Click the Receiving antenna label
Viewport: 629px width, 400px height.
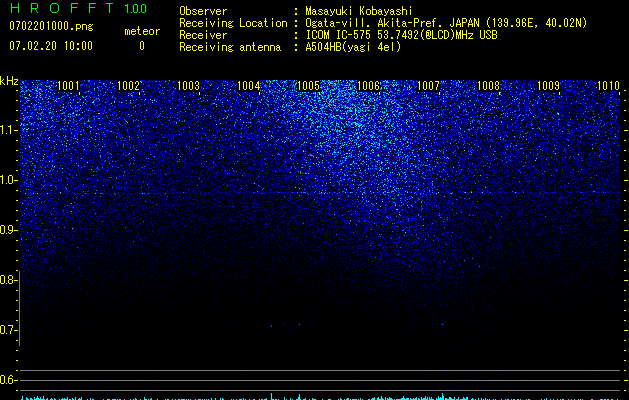click(x=230, y=47)
